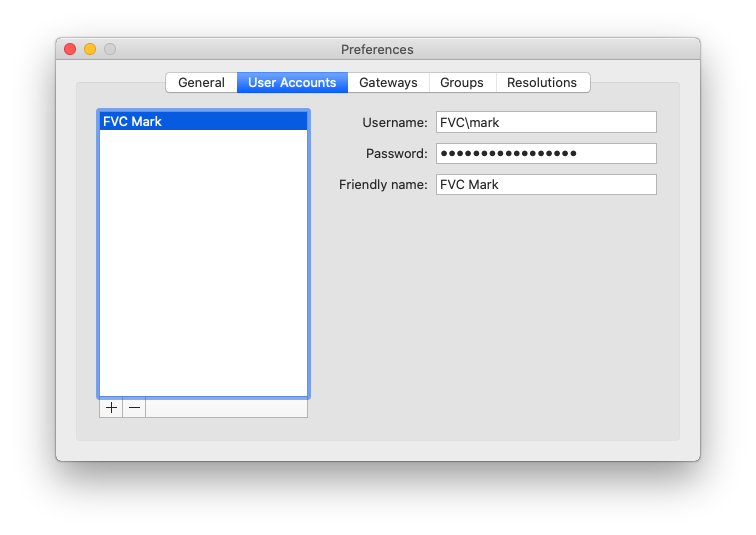Click the Friendly name label

383,184
